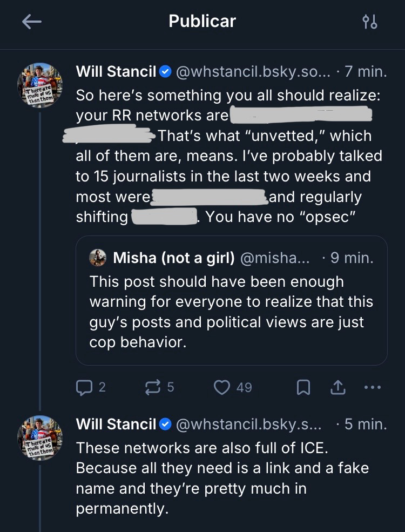This screenshot has width=405, height=532.
Task: Open Will Stancil's top avatar
Action: point(40,85)
